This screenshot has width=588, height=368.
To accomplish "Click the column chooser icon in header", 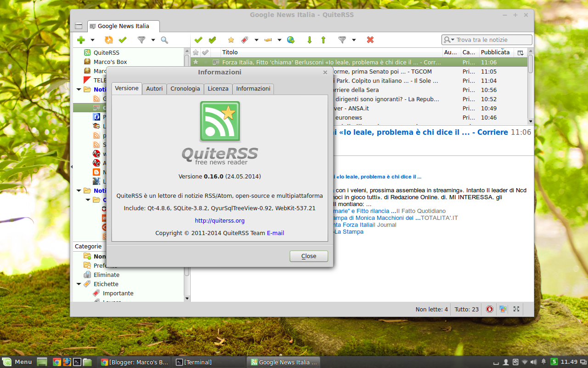I will pyautogui.click(x=520, y=52).
